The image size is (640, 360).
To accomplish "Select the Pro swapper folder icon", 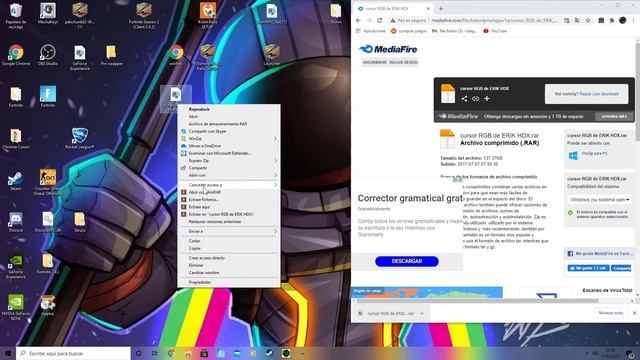I will (111, 55).
